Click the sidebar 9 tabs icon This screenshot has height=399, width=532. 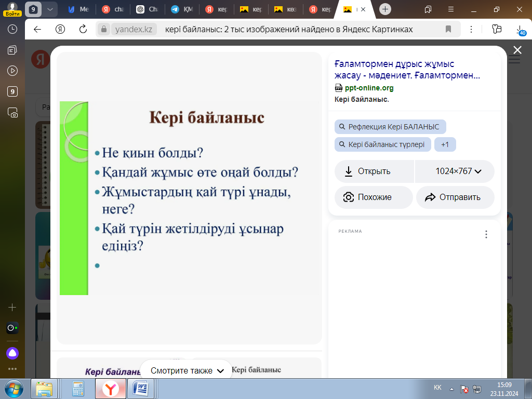(x=12, y=91)
